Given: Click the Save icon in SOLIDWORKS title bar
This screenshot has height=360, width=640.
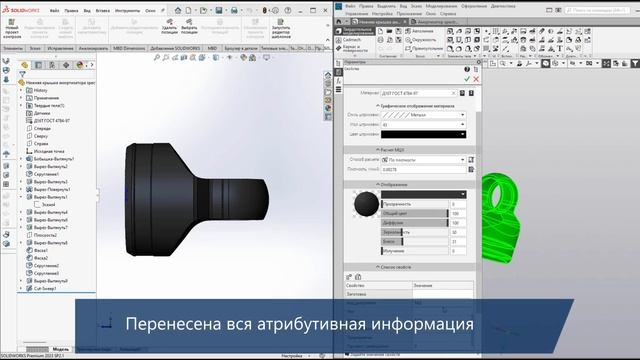Looking at the screenshot, I should (219, 11).
